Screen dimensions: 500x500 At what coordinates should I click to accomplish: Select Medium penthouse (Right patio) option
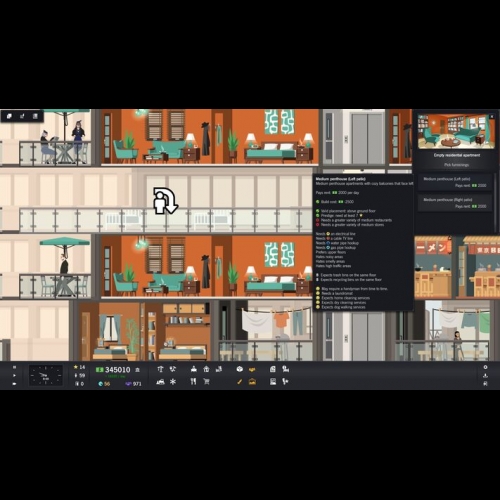(455, 203)
